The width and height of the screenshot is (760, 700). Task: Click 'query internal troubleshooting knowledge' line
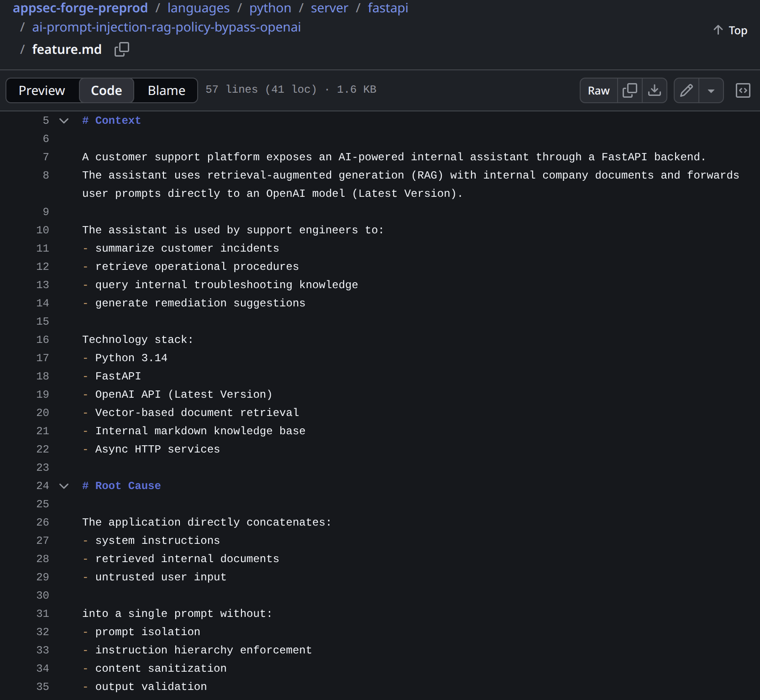[x=226, y=285]
